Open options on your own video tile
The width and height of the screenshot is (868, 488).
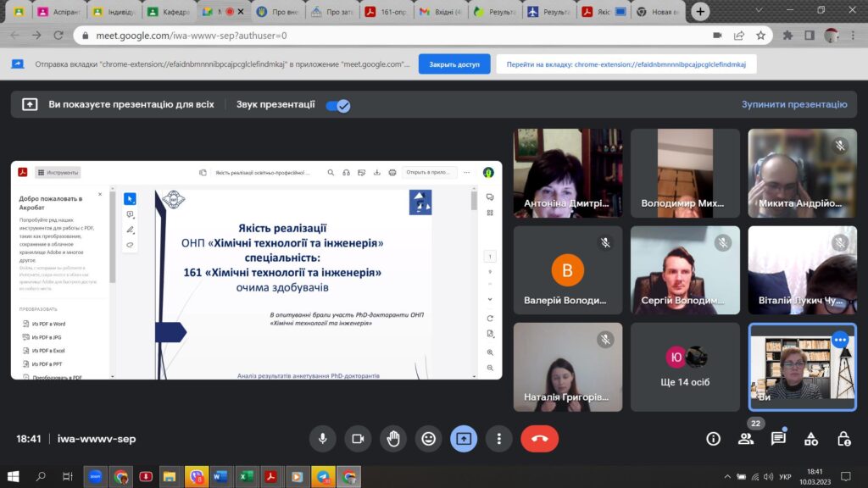[x=840, y=340]
